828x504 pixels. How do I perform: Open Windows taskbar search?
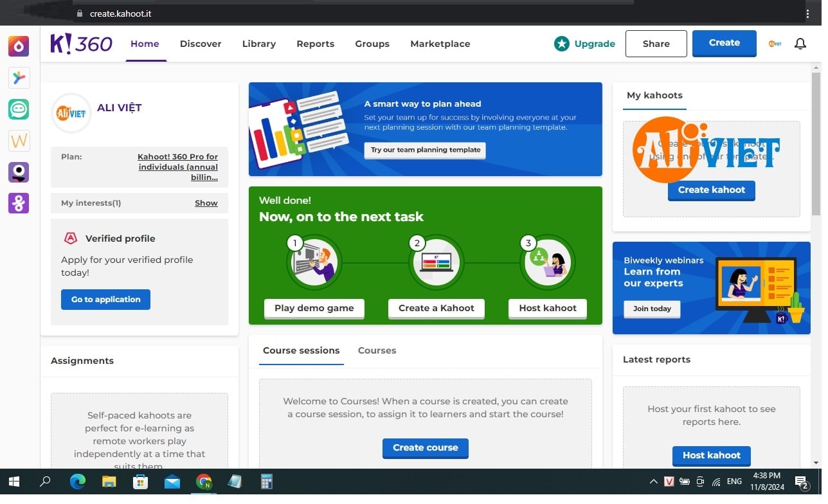45,482
